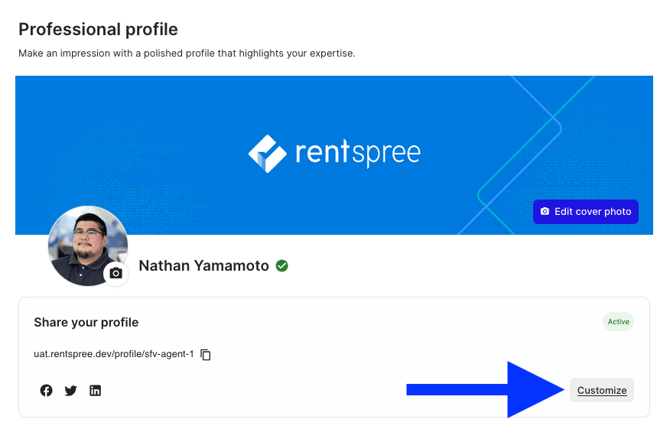Click the camera icon in Edit cover photo

(545, 212)
